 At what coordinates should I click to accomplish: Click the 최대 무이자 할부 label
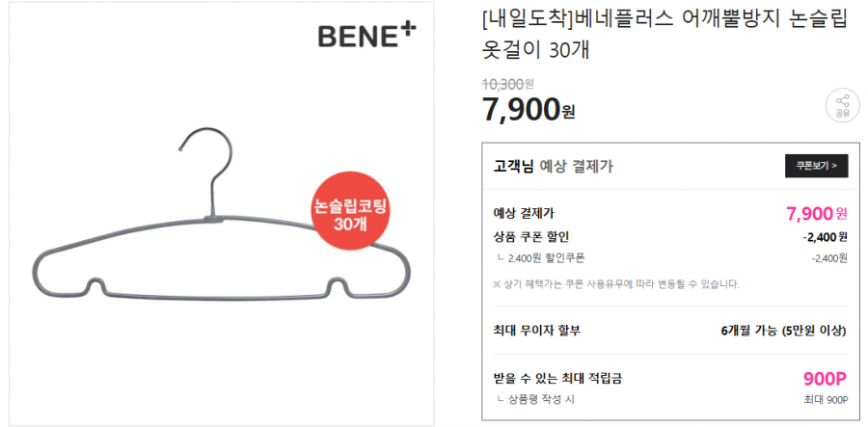tap(536, 331)
